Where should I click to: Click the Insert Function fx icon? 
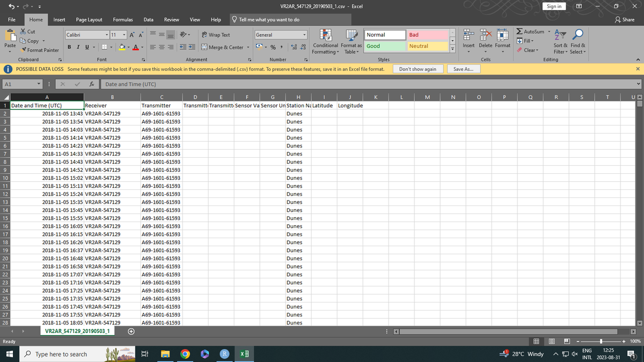pyautogui.click(x=92, y=84)
